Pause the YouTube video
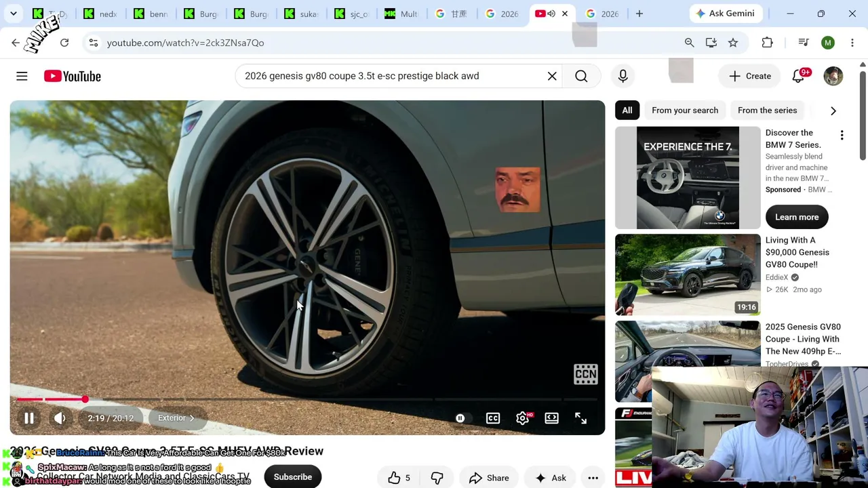 point(29,418)
